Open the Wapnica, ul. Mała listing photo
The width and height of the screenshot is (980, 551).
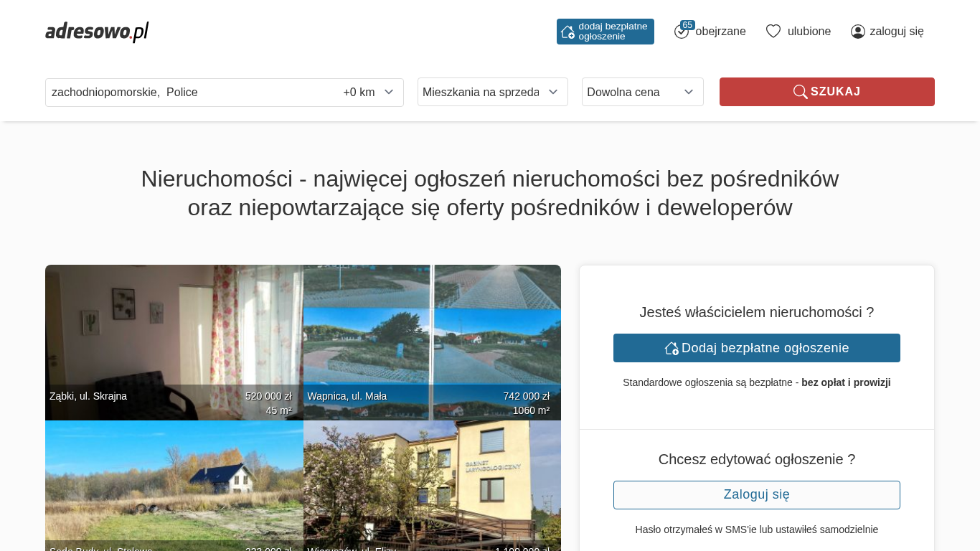pyautogui.click(x=432, y=330)
